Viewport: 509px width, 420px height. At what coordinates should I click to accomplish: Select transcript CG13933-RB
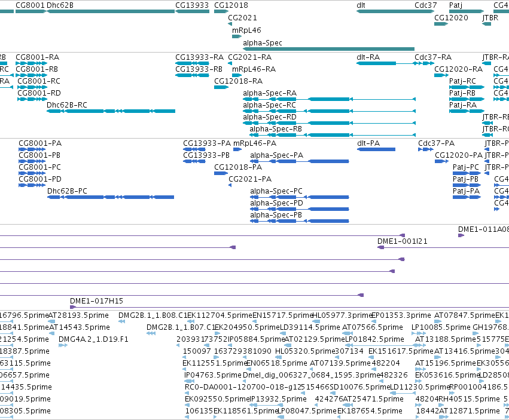192,75
